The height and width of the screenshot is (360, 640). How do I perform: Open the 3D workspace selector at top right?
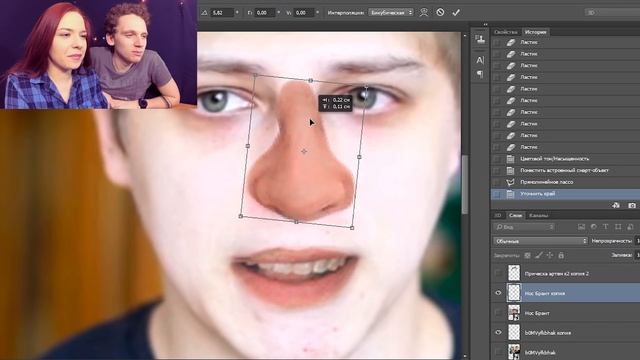612,13
